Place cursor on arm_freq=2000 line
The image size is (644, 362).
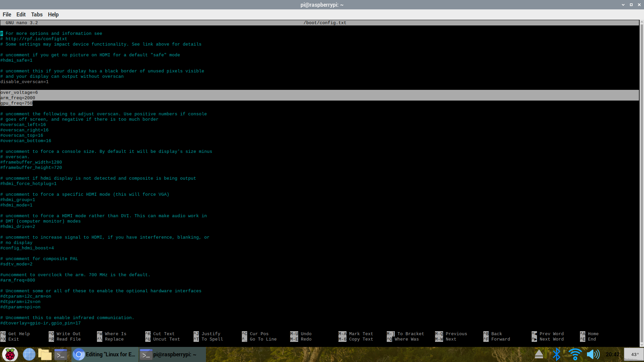pos(18,98)
